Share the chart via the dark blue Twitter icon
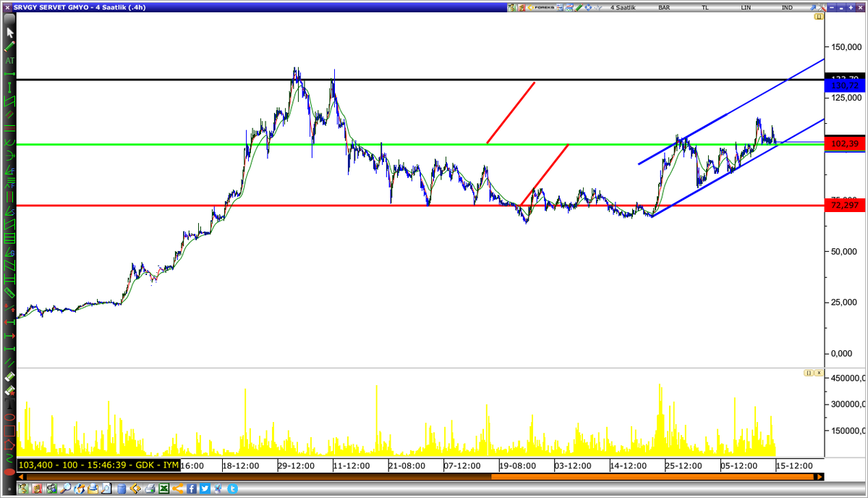 (205, 489)
